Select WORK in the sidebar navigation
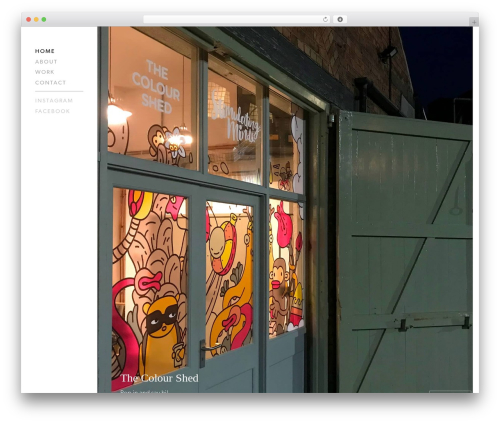The width and height of the screenshot is (500, 423). [x=45, y=72]
